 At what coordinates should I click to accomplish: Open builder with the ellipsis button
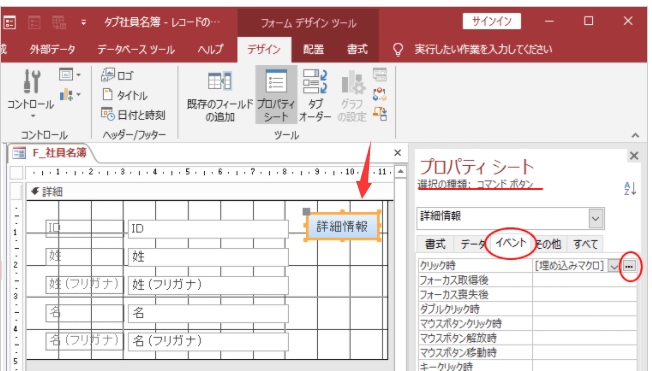(629, 266)
